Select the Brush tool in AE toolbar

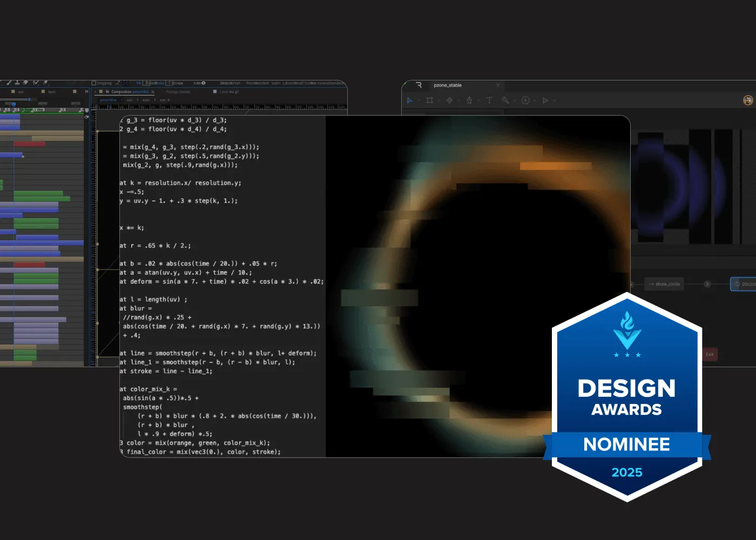point(9,83)
